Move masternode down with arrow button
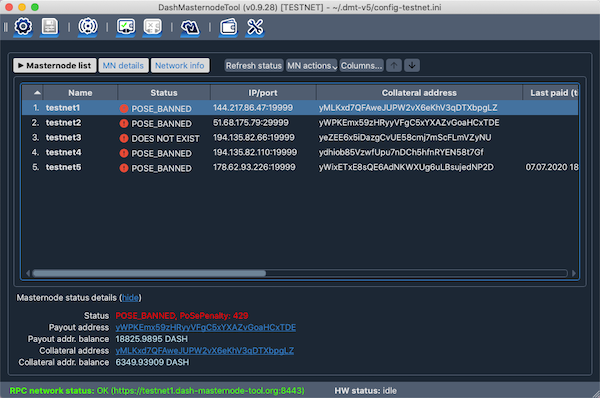The height and width of the screenshot is (398, 600). point(412,65)
